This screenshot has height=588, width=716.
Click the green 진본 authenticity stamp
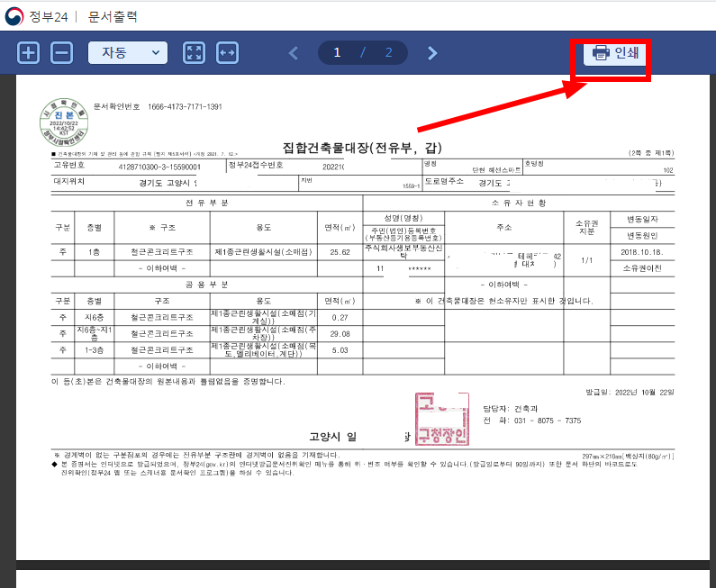pos(64,122)
